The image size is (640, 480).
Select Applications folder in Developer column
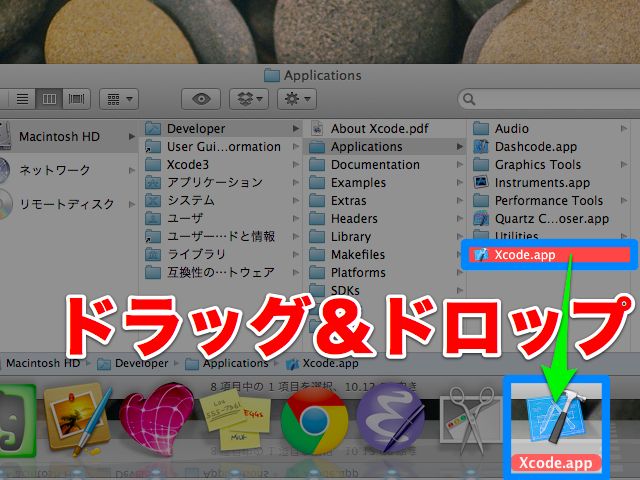pyautogui.click(x=386, y=147)
